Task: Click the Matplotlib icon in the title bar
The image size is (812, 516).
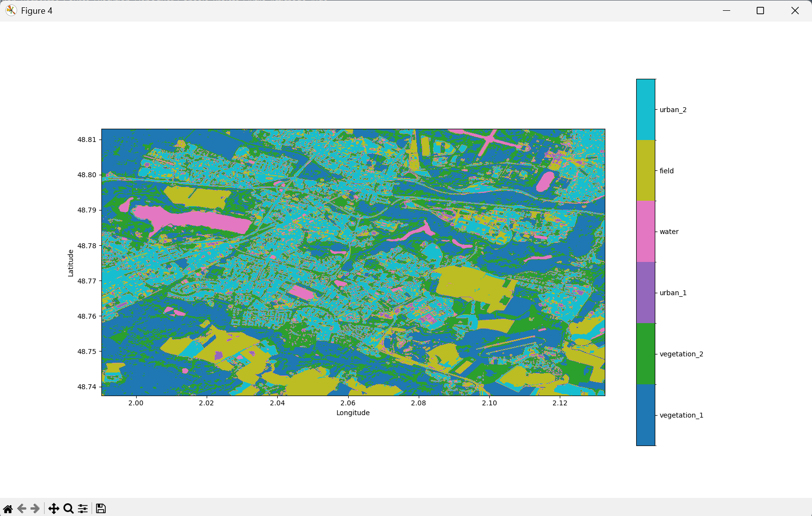Action: pos(11,10)
